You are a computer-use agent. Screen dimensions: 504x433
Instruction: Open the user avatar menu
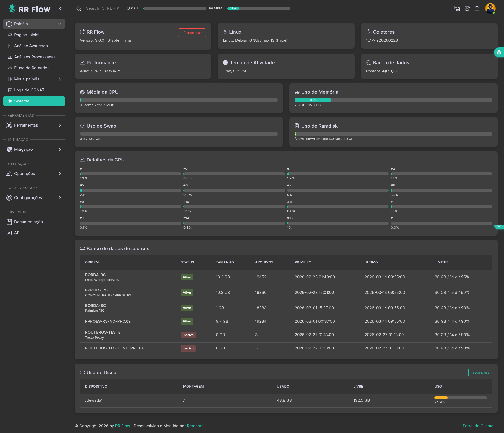coord(490,8)
